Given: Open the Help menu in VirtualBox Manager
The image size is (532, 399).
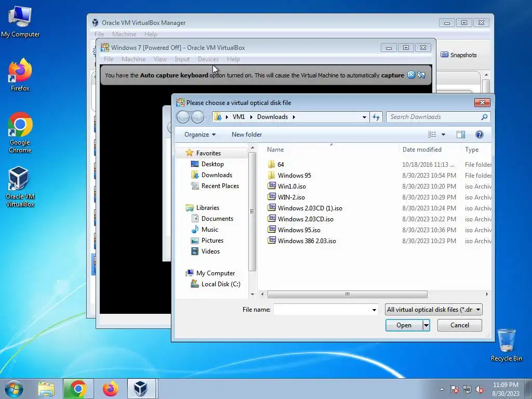Looking at the screenshot, I should point(150,34).
